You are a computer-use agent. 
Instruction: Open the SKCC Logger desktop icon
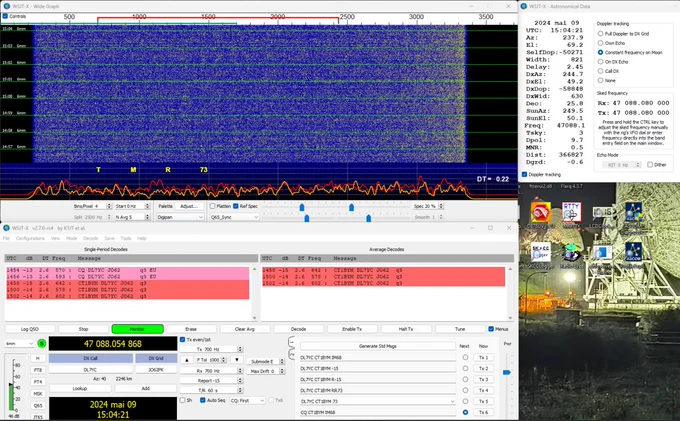pyautogui.click(x=540, y=255)
